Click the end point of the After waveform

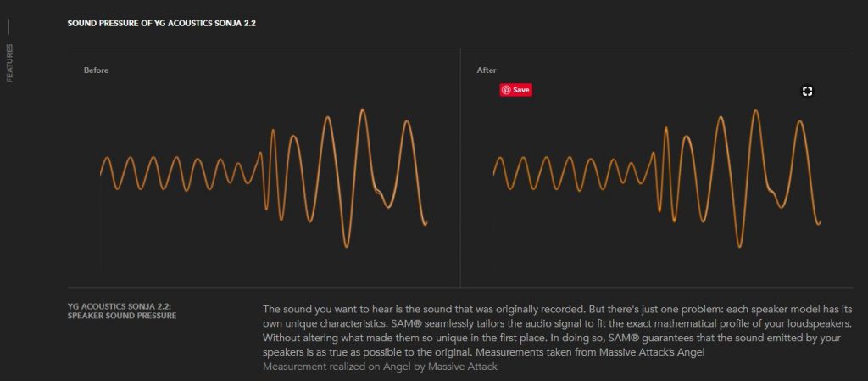[820, 222]
